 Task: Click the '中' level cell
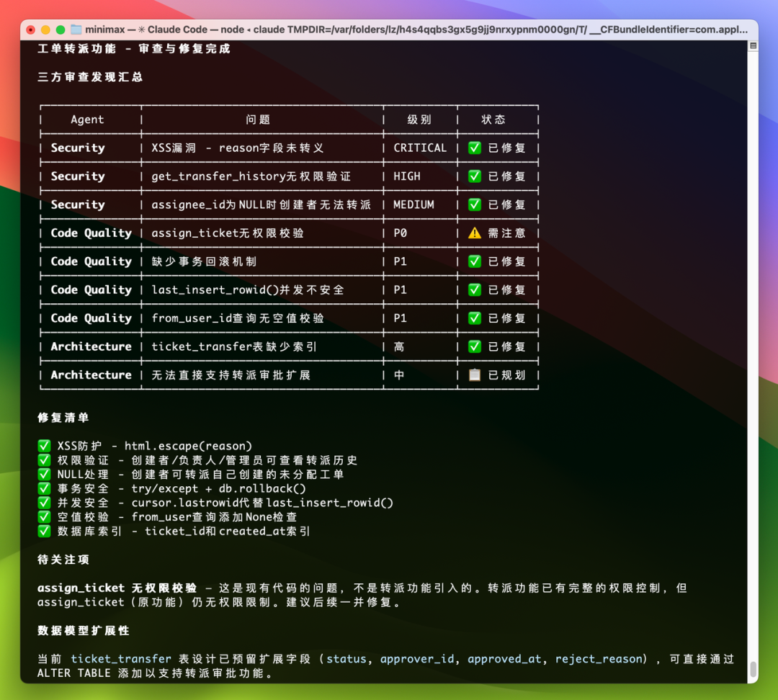tap(399, 374)
